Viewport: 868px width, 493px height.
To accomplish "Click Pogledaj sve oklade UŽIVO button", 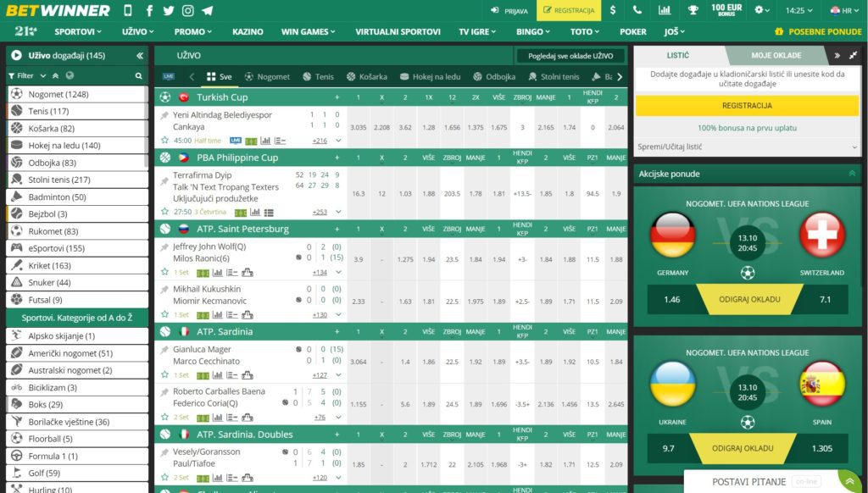I will [x=570, y=56].
